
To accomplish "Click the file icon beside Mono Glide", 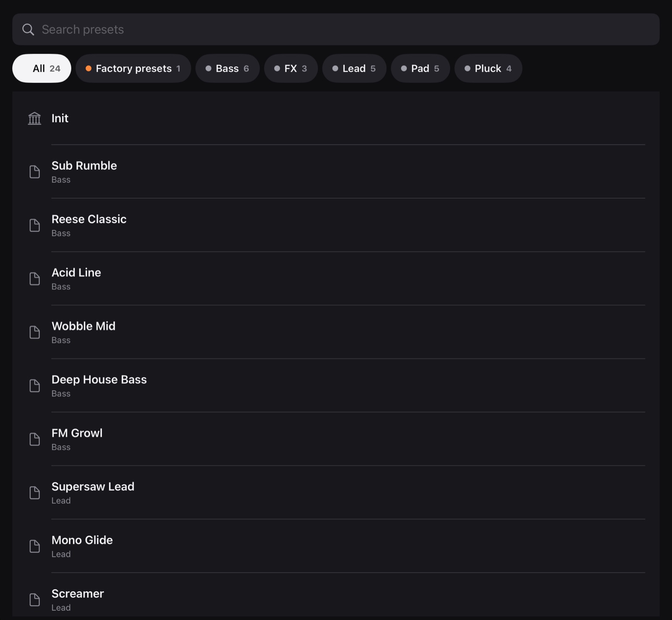I will coord(34,546).
